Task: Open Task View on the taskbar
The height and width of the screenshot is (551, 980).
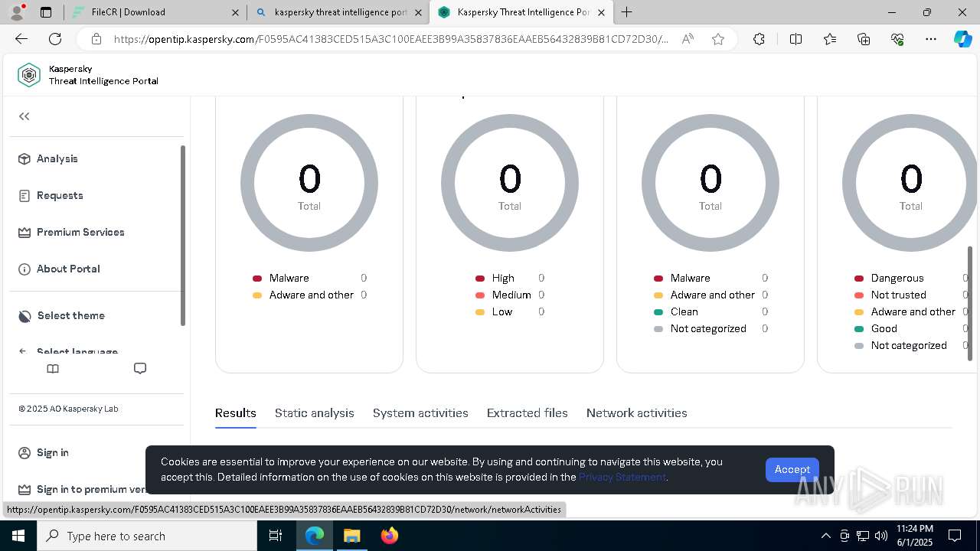Action: pos(276,536)
